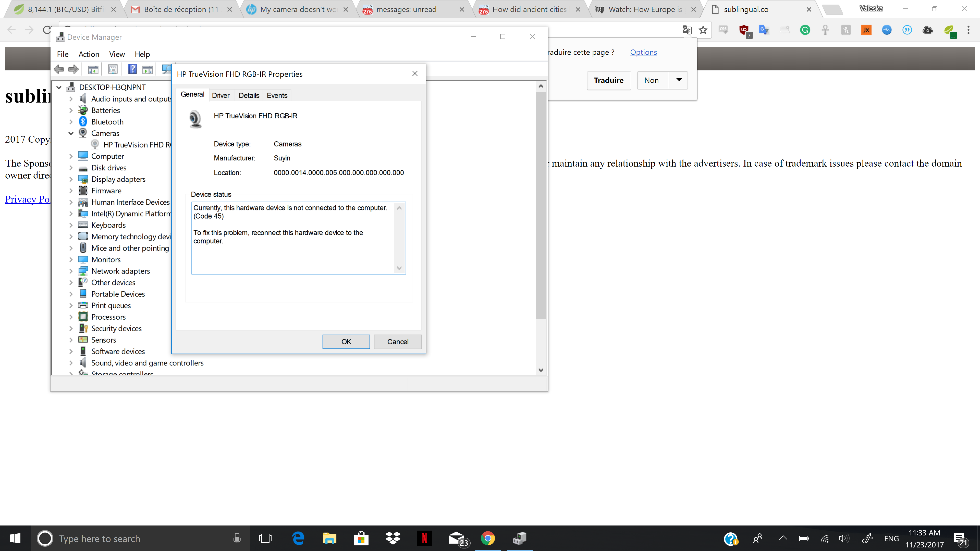Switch to the Driver tab
Screen dimensions: 980x551
point(221,95)
